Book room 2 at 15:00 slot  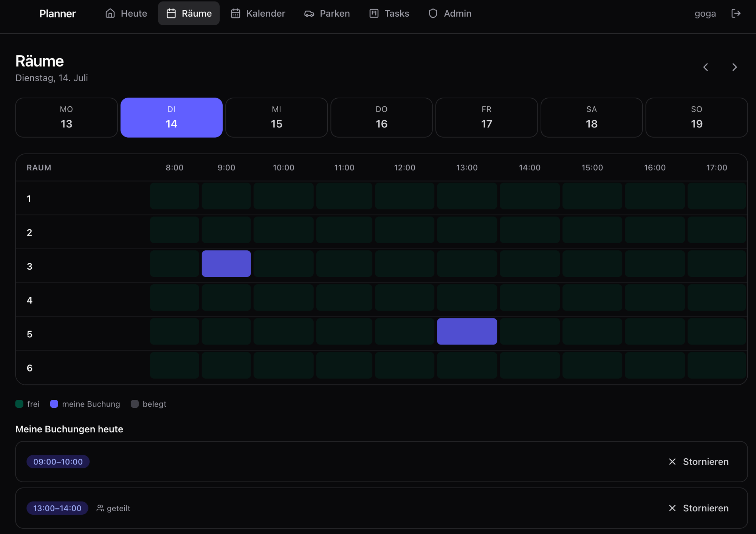(x=592, y=230)
